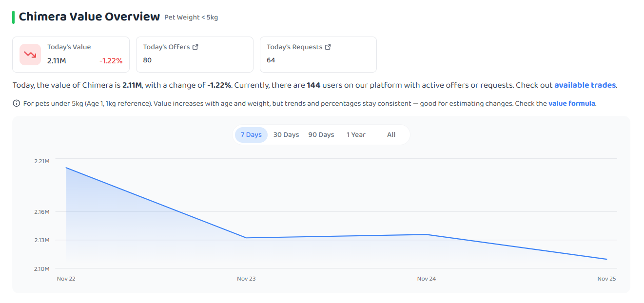
Task: Click the Nov 24 chart data point
Action: pyautogui.click(x=427, y=234)
